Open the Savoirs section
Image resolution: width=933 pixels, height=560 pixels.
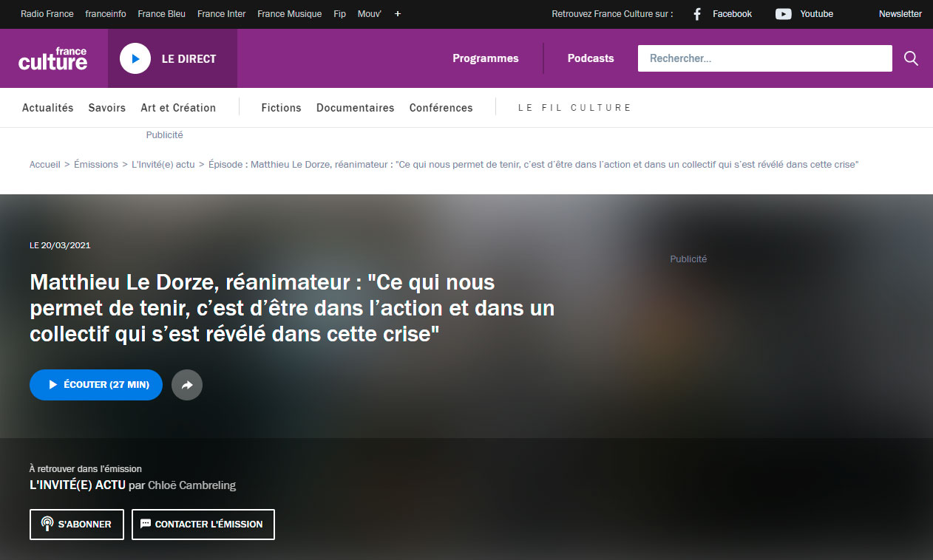tap(107, 108)
